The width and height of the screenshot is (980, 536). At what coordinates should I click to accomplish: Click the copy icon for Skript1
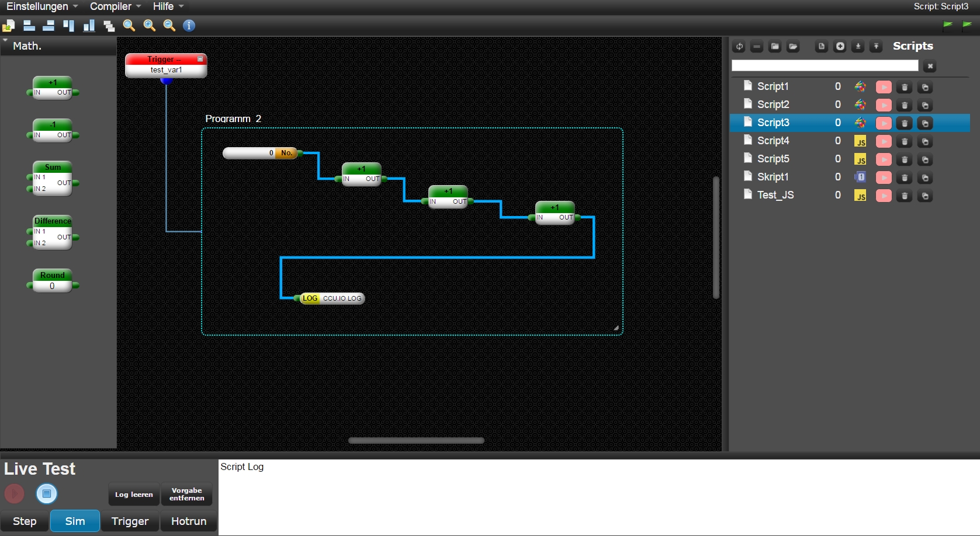coord(925,178)
